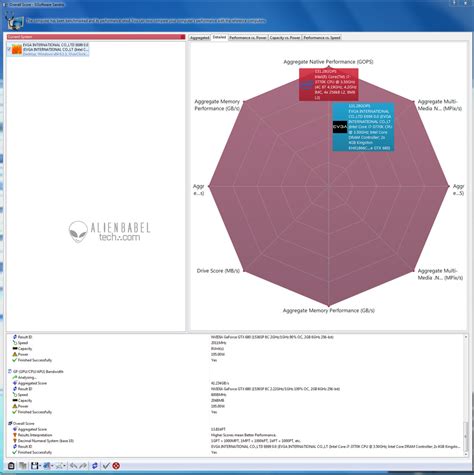Open the dropdown arrow beside graph settings icon
This screenshot has height=475, width=474.
65,466
